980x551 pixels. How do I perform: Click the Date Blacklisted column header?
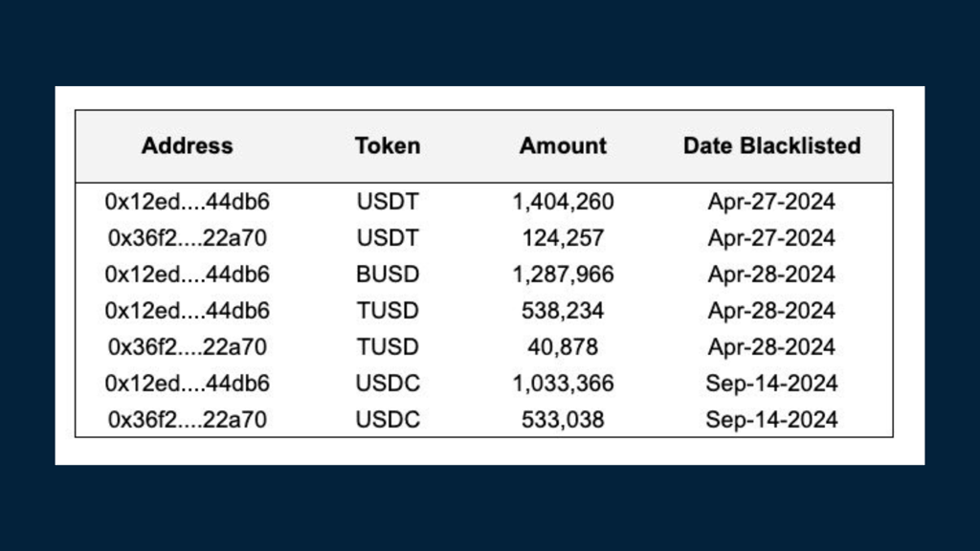(771, 145)
